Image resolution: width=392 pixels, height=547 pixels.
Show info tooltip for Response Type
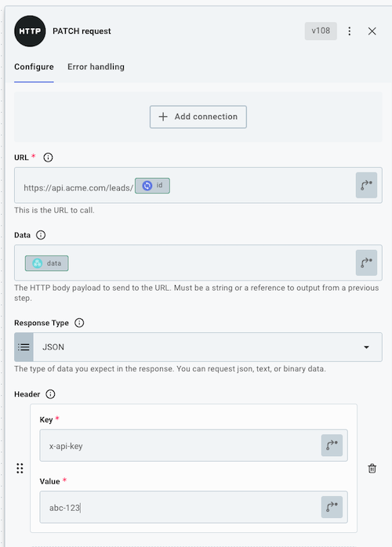pos(79,323)
